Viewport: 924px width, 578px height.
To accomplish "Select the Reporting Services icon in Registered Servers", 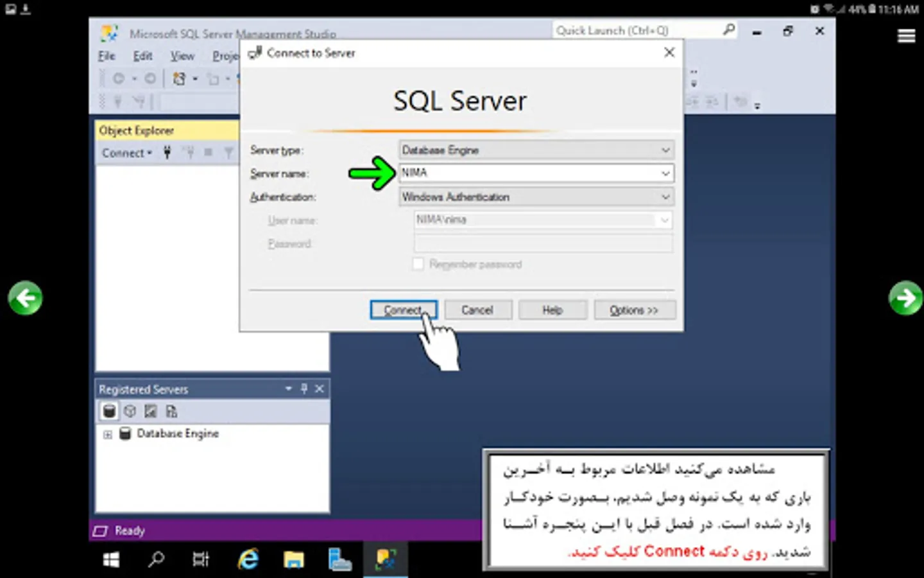I will click(x=151, y=411).
